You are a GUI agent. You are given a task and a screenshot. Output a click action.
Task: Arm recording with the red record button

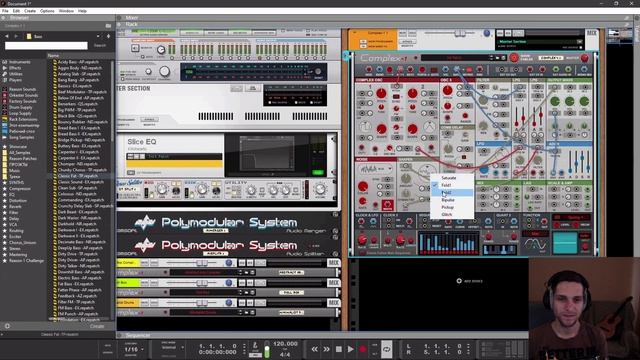[x=362, y=349]
